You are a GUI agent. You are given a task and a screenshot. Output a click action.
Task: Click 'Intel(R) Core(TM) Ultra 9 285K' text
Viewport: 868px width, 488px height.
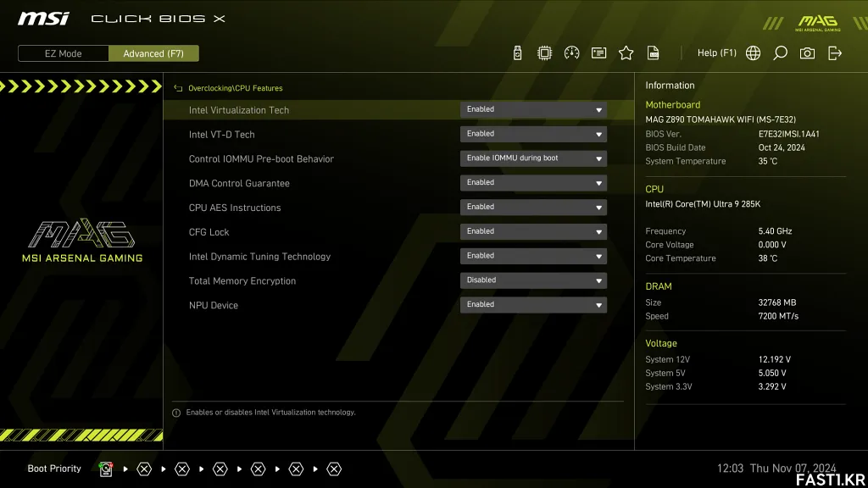click(703, 204)
